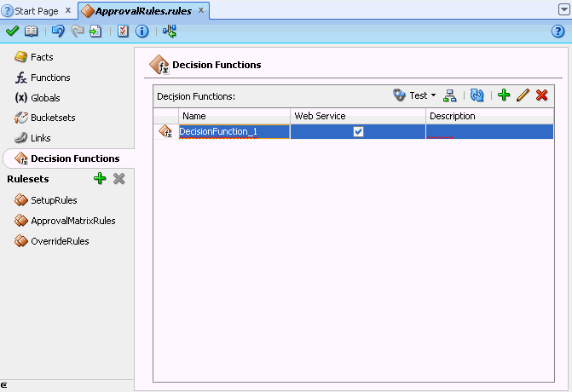Screen dimensions: 572x392
Task: Delete decision function with red X
Action: (541, 95)
